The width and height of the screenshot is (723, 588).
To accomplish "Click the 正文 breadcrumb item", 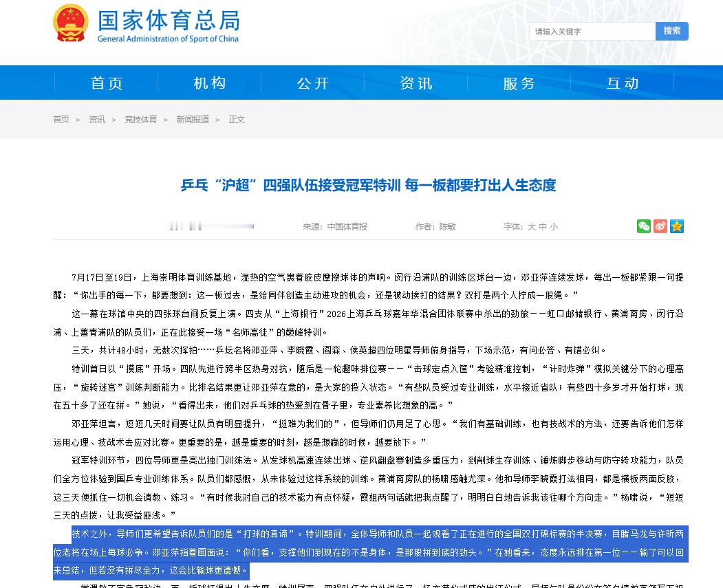I will [x=237, y=120].
